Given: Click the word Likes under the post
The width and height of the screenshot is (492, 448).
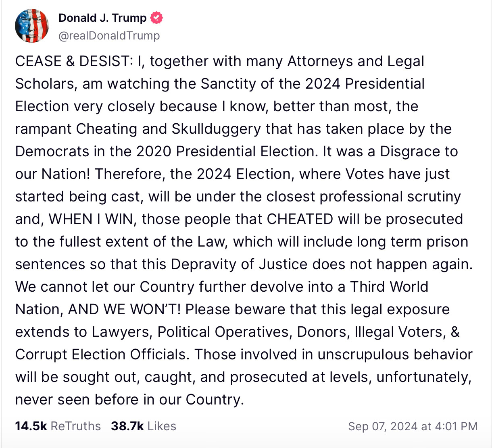Looking at the screenshot, I should [162, 426].
